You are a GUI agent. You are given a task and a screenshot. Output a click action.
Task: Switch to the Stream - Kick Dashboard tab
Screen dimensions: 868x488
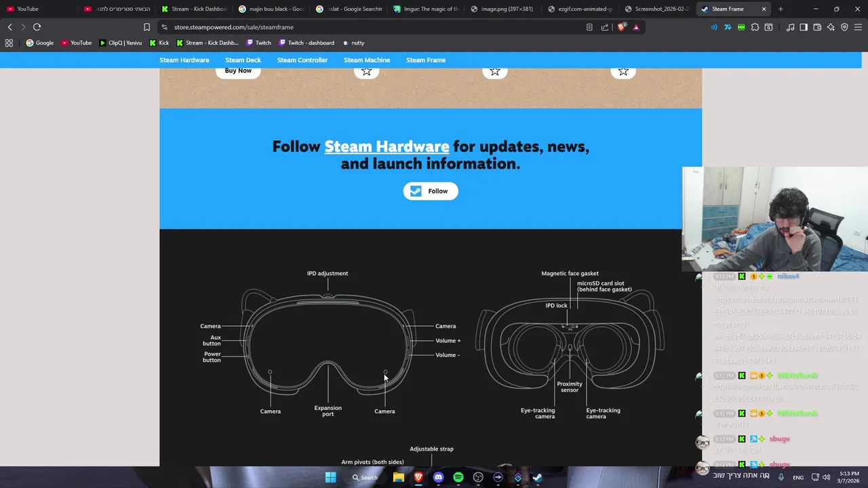coord(195,9)
